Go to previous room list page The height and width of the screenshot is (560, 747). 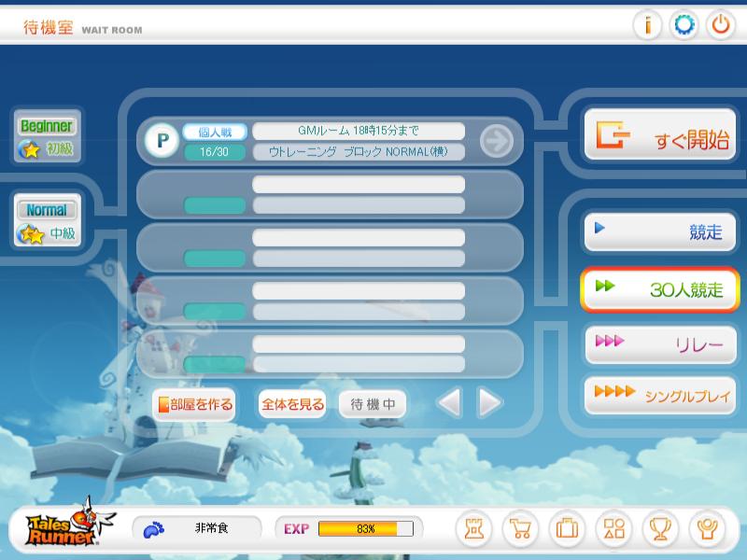(450, 402)
